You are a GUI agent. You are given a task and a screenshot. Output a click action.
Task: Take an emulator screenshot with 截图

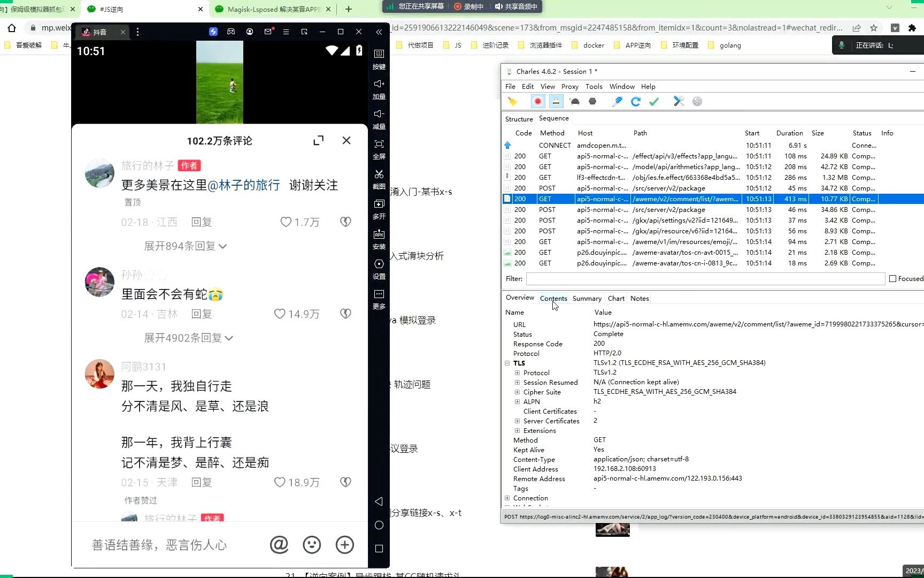(379, 180)
